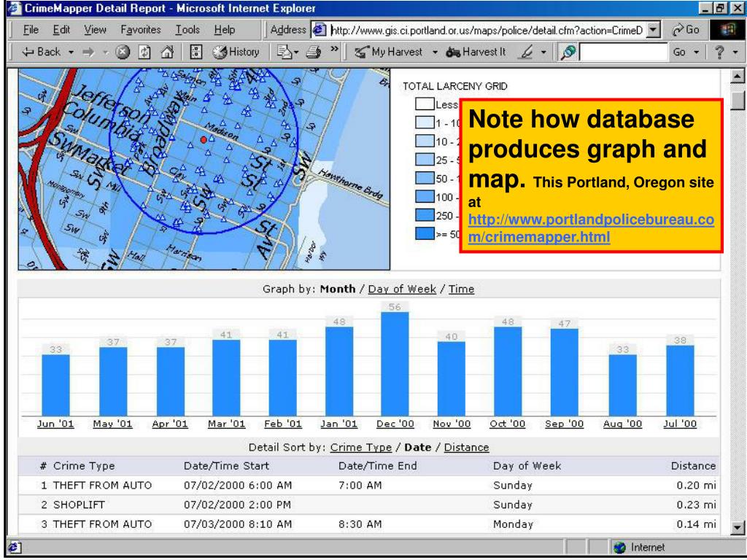Open the highlighter dropdown arrow
Screen dimensions: 747x560
click(543, 52)
